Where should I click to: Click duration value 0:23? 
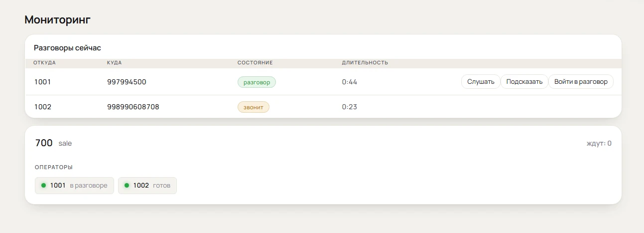coord(350,107)
